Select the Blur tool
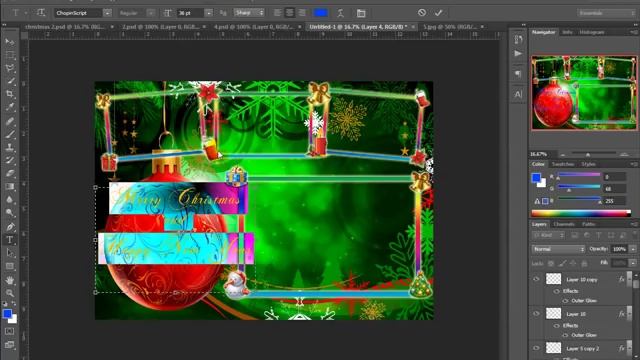 point(10,200)
